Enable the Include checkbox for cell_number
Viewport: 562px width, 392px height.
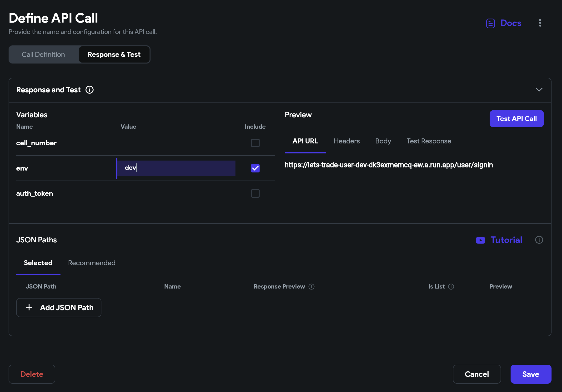[255, 143]
